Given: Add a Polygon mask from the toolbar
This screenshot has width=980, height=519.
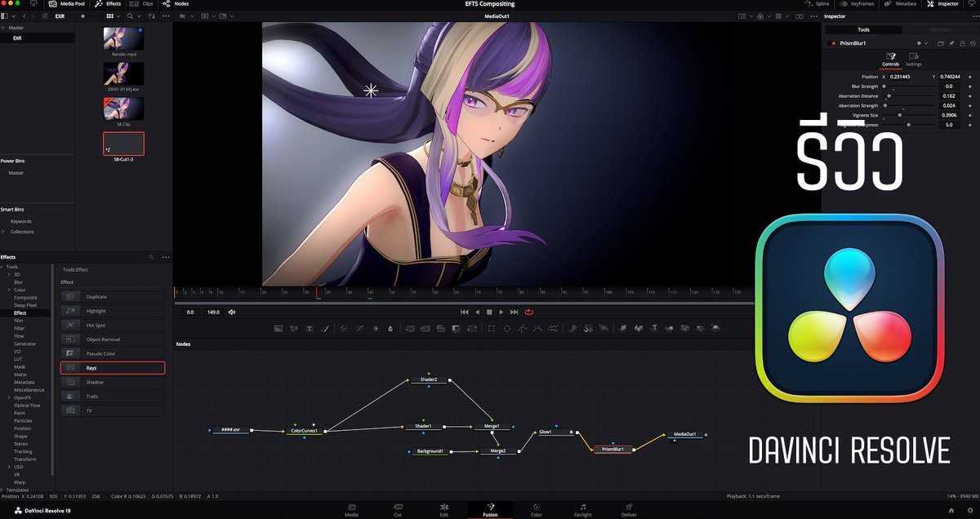Looking at the screenshot, I should click(x=523, y=327).
